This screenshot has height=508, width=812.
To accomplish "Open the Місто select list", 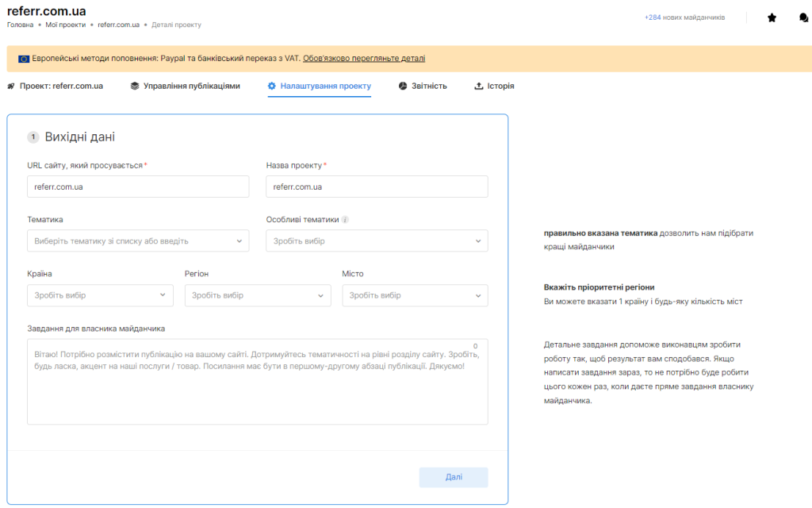I will click(x=415, y=295).
